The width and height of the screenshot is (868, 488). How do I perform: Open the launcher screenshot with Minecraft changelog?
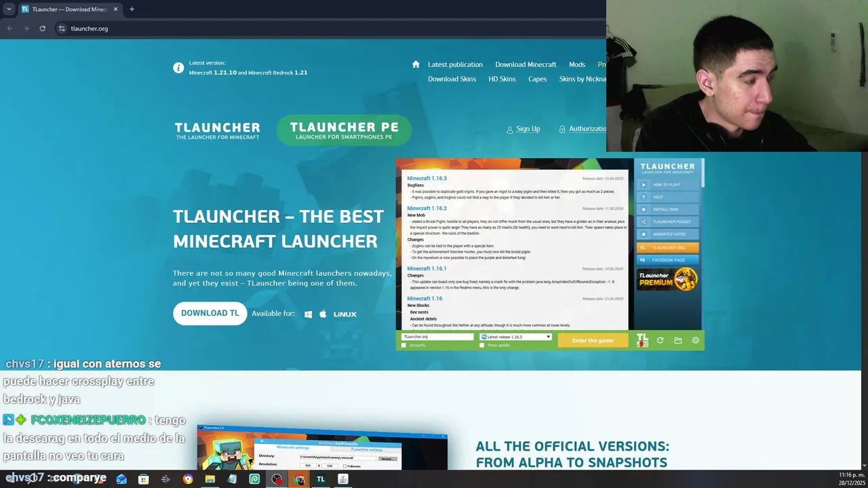pos(550,254)
